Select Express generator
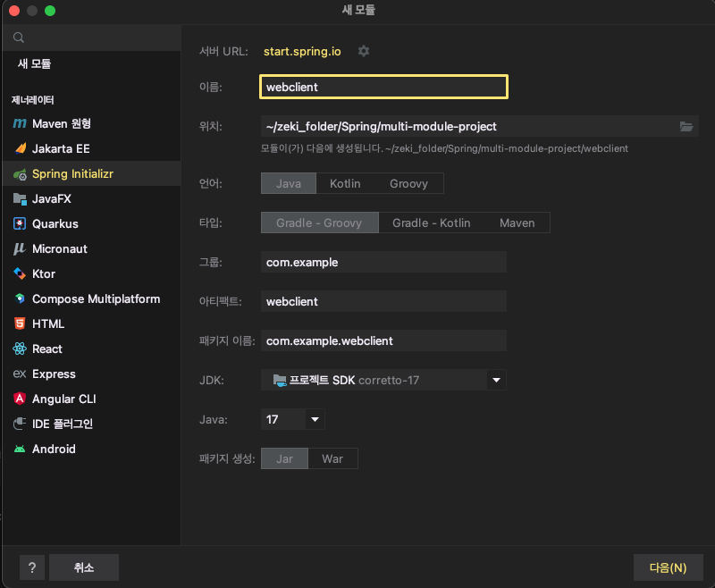The image size is (715, 588). click(91, 374)
